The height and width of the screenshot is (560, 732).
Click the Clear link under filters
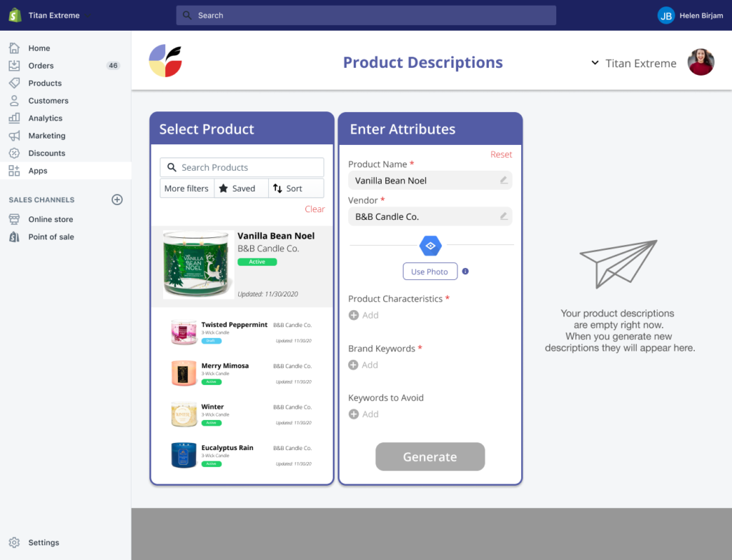click(x=315, y=209)
